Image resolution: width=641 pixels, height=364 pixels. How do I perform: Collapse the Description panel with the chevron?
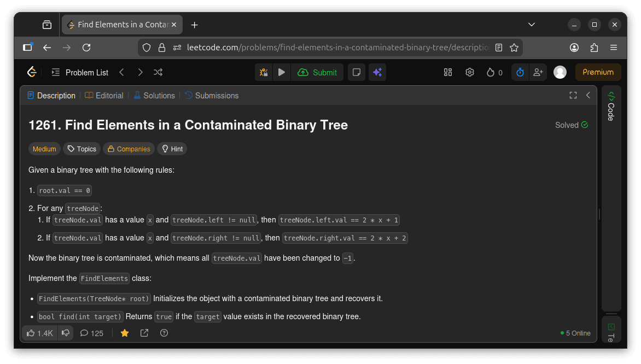tap(588, 95)
